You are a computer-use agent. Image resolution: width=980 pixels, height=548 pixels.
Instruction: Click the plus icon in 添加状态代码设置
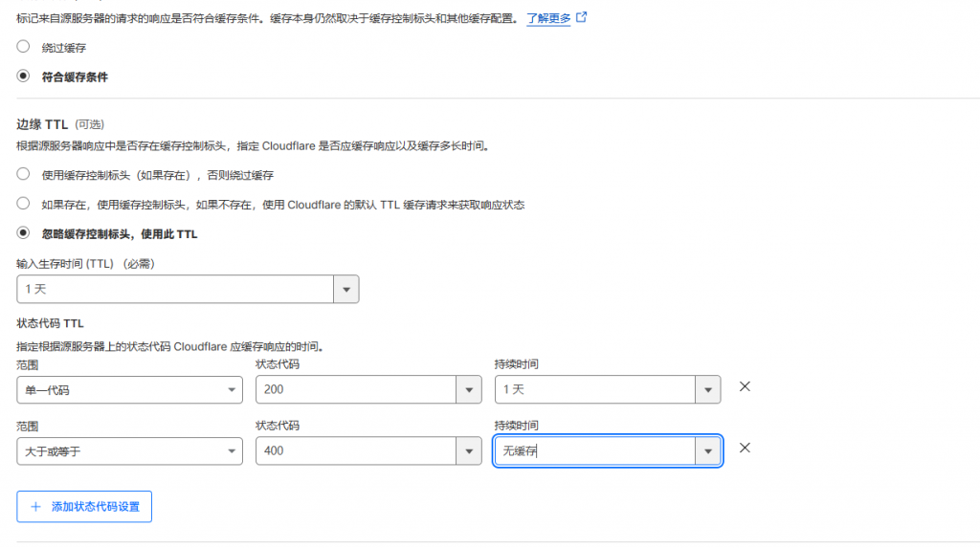coord(36,506)
